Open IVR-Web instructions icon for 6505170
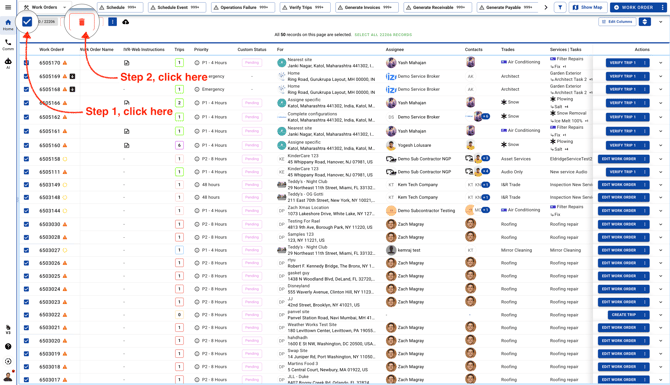The height and width of the screenshot is (385, 670). pyautogui.click(x=126, y=63)
